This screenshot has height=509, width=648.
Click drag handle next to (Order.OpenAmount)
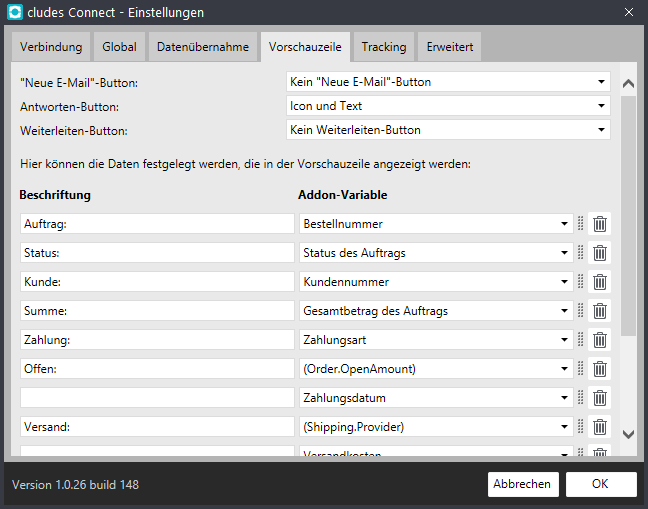click(x=581, y=368)
